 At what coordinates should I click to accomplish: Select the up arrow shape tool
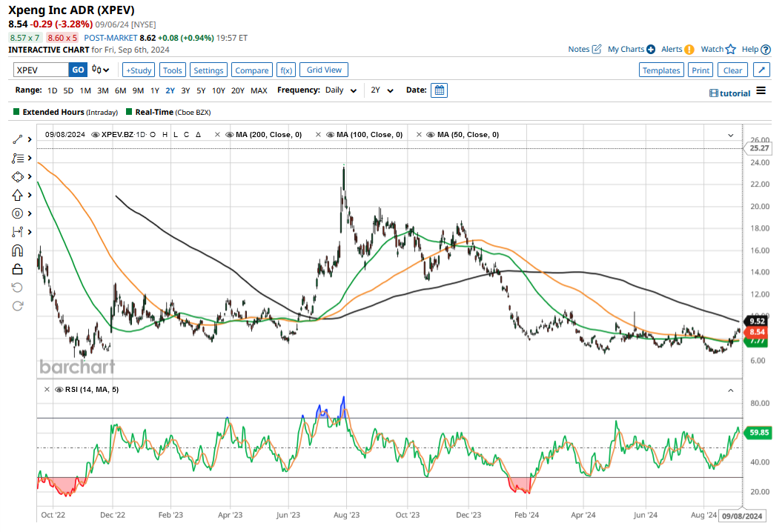click(18, 195)
